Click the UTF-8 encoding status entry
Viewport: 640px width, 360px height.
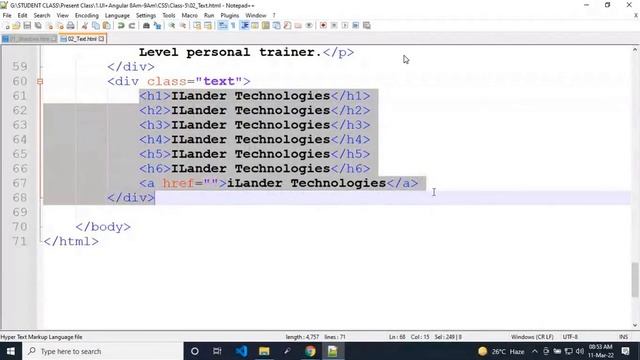coord(570,337)
